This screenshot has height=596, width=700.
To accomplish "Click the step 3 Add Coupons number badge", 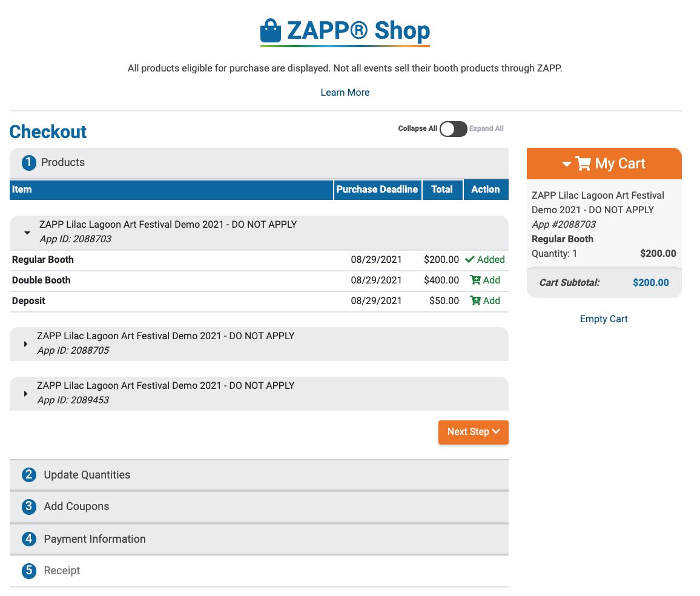I will [x=29, y=506].
